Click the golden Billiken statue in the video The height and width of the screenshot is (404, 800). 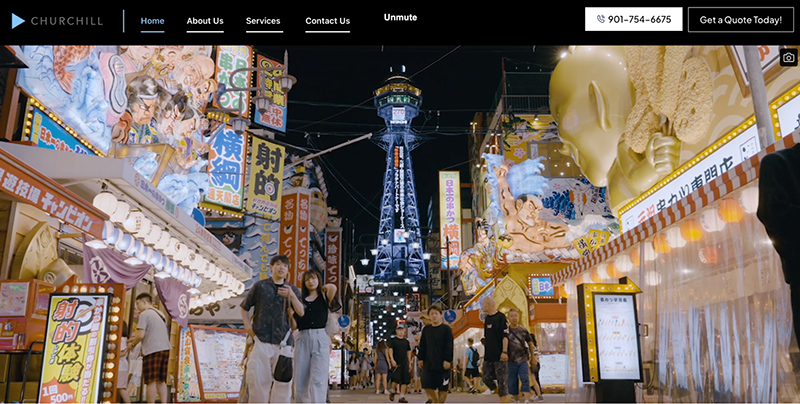(635, 110)
